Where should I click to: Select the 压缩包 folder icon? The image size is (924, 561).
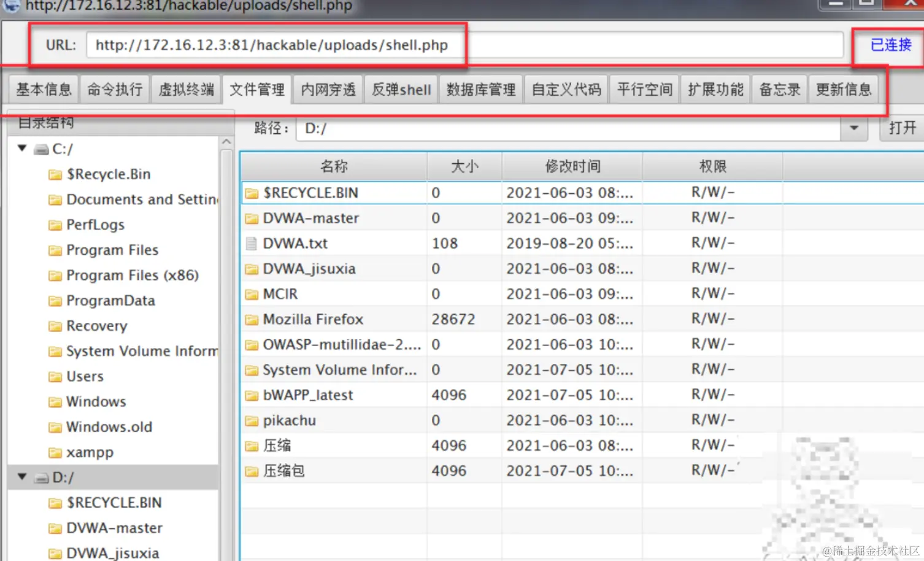252,471
